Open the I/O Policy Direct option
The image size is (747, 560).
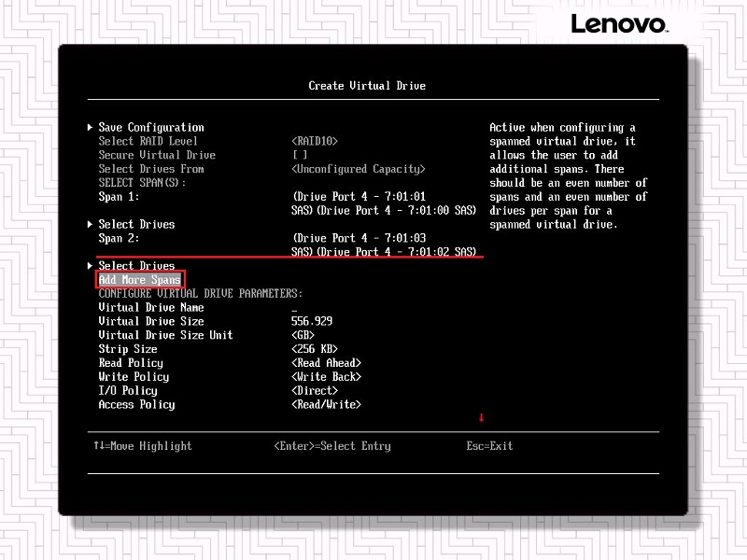(314, 391)
